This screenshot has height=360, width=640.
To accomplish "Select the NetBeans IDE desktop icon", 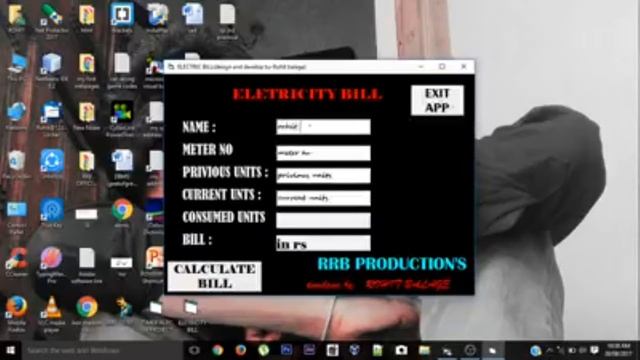I will tap(51, 71).
